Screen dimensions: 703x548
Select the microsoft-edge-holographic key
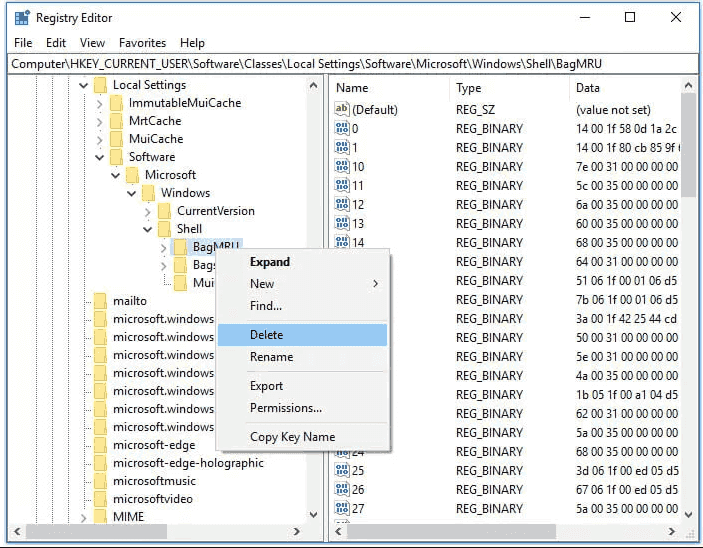(188, 463)
